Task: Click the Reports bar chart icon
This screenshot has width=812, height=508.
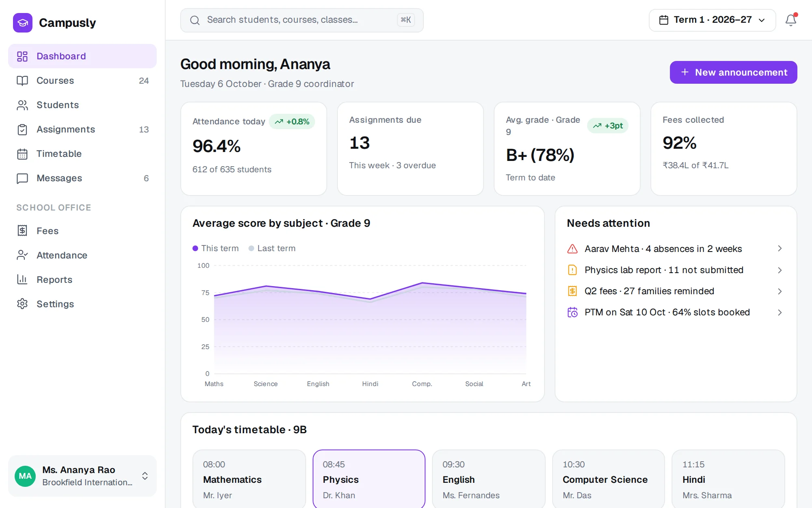Action: point(22,280)
